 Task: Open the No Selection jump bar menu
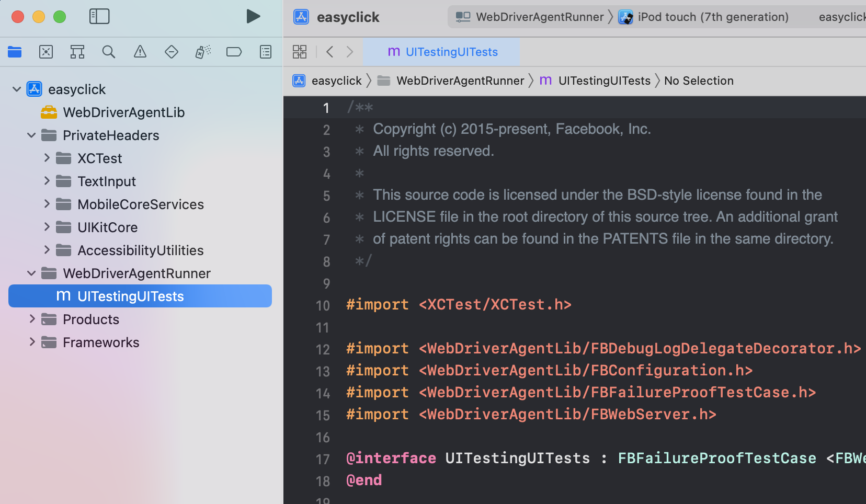699,81
